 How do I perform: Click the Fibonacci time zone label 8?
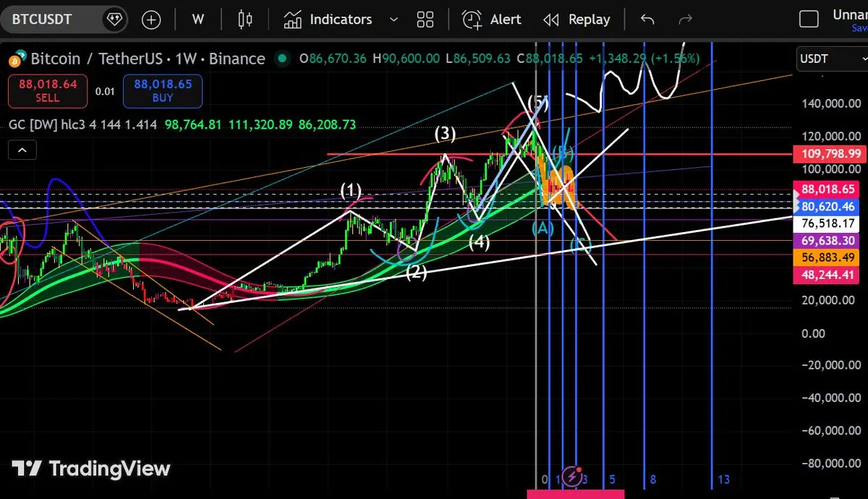[x=652, y=479]
